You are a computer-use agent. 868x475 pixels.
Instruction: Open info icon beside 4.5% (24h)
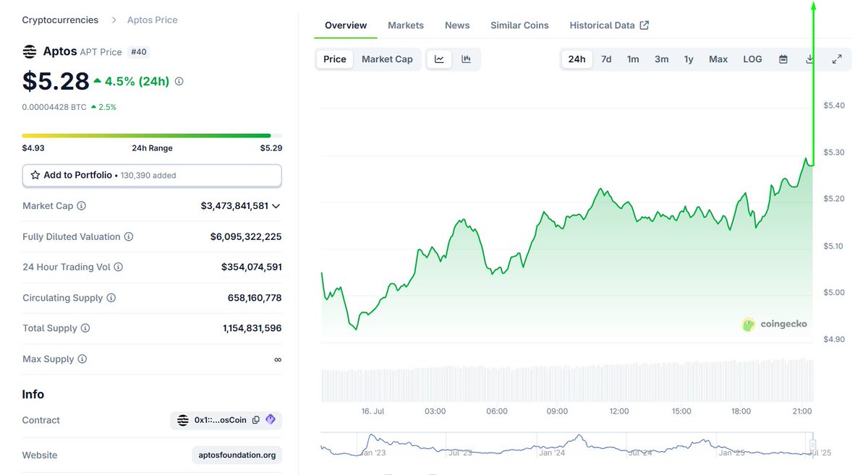(179, 81)
